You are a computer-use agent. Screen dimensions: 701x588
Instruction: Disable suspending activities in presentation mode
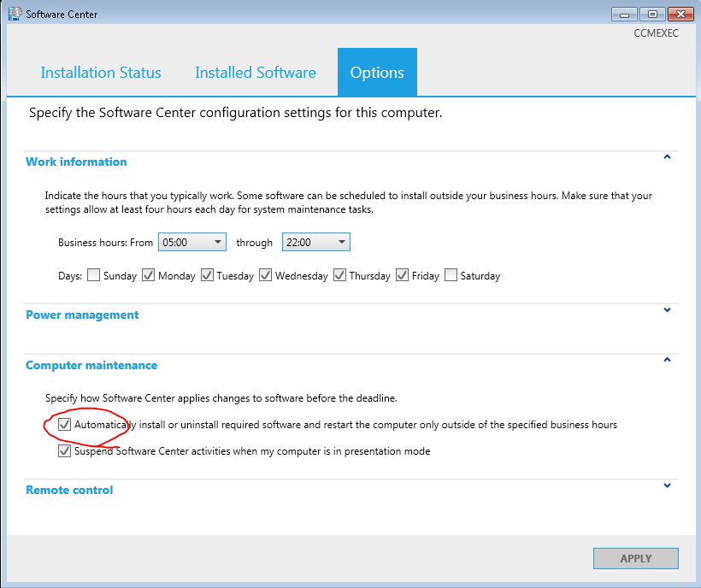coord(64,450)
